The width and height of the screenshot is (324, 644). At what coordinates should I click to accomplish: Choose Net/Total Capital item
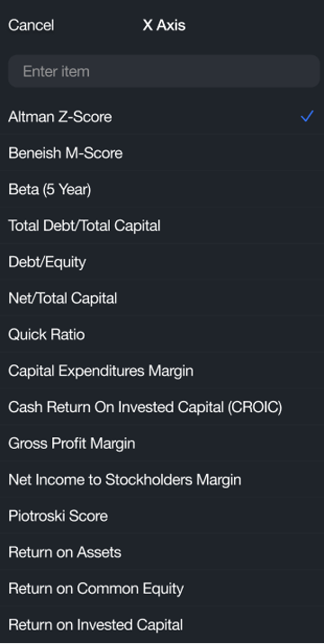pos(162,299)
